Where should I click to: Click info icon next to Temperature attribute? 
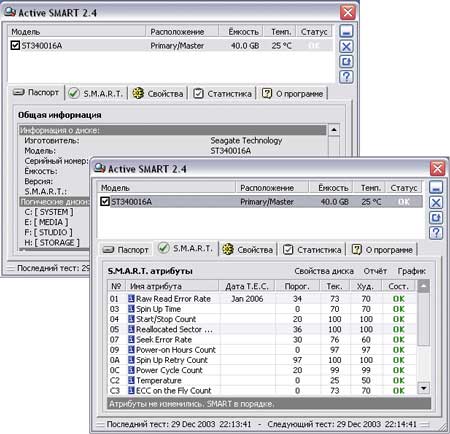[131, 380]
